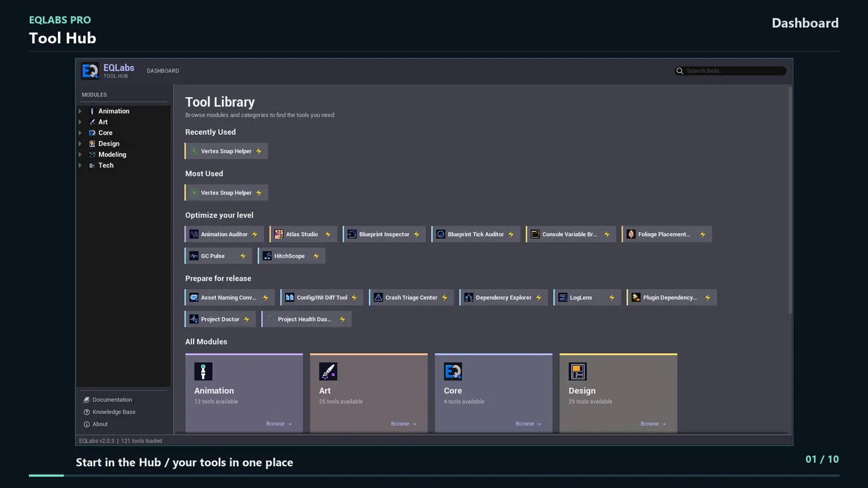The image size is (868, 488).
Task: Select the Art label in the modules tree
Action: (103, 122)
